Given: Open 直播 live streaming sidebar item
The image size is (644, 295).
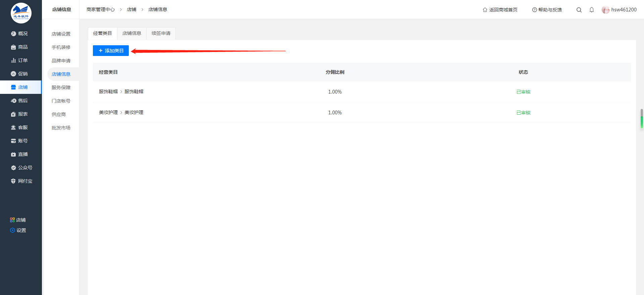Looking at the screenshot, I should 19,154.
